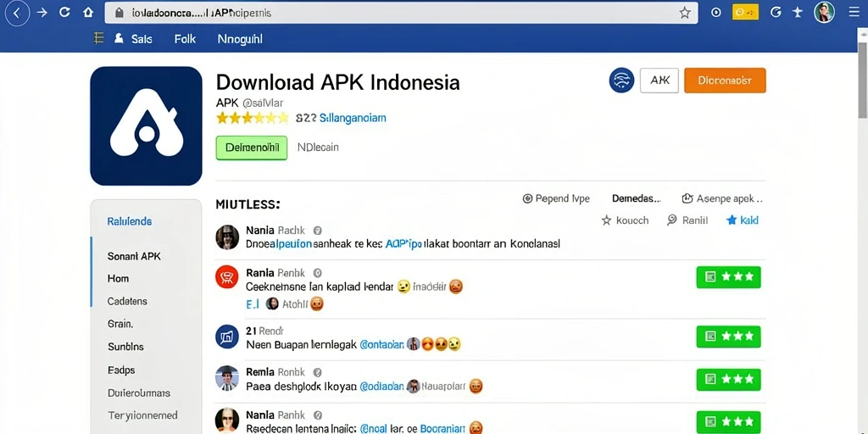Click the blue star beside kald
868x434 pixels.
pos(732,220)
